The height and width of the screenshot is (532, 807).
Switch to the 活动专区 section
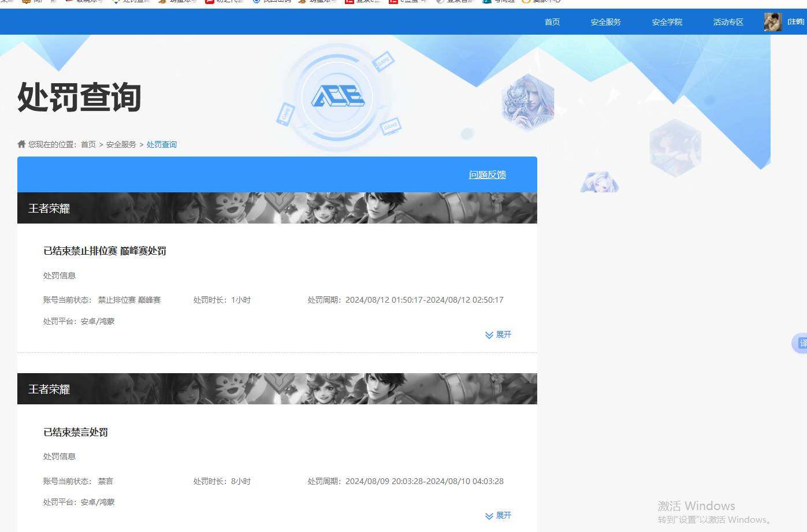(x=727, y=22)
